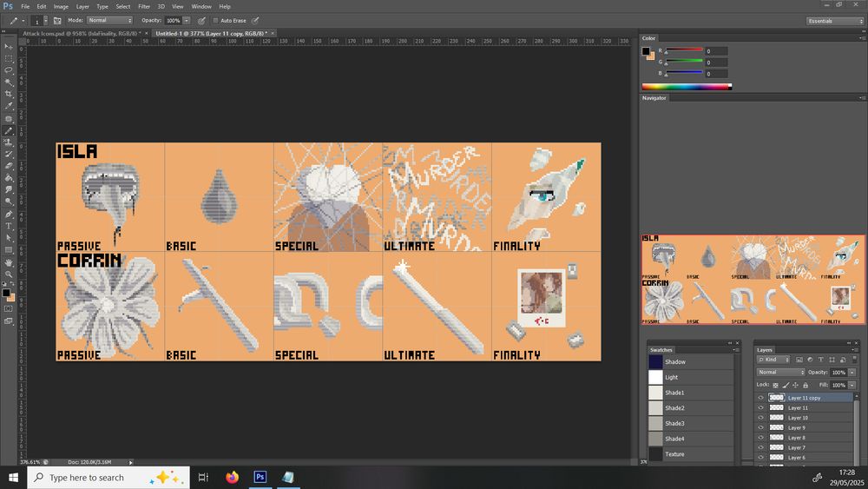Open the tool preset picker arrow
868x489 pixels.
(23, 21)
